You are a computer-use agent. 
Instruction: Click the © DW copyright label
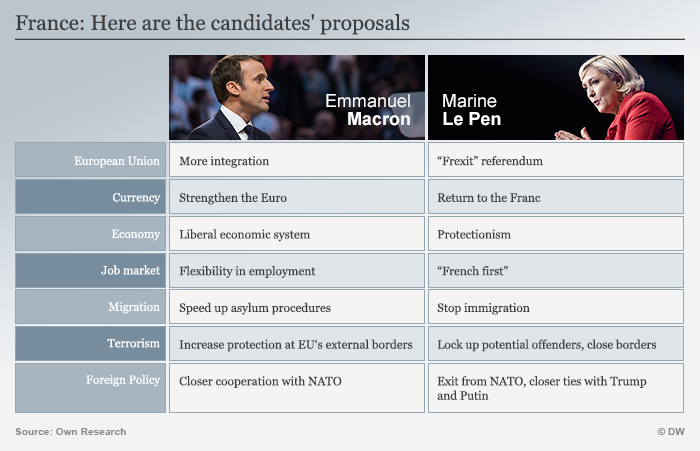coord(671,432)
